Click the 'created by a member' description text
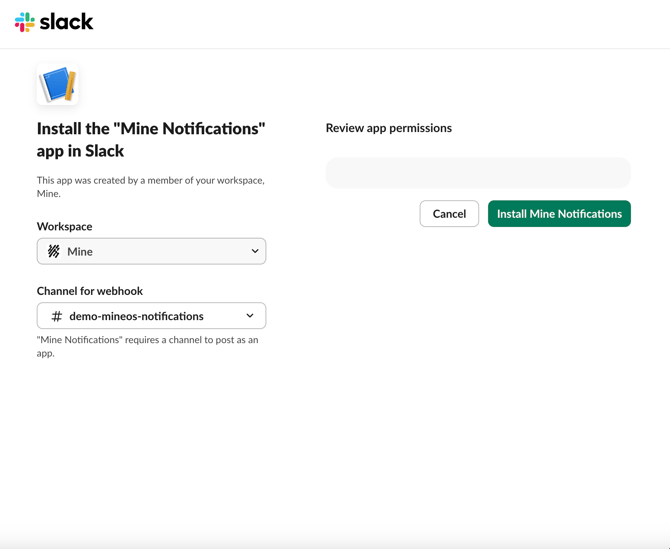670x549 pixels. click(150, 187)
